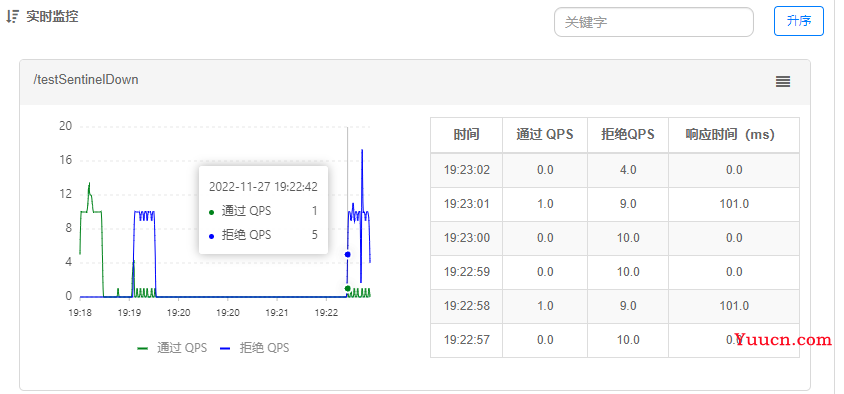Screen dimensions: 844x394
Task: Click the 1.0 passed QPS in 19:22:58 row
Action: click(545, 306)
